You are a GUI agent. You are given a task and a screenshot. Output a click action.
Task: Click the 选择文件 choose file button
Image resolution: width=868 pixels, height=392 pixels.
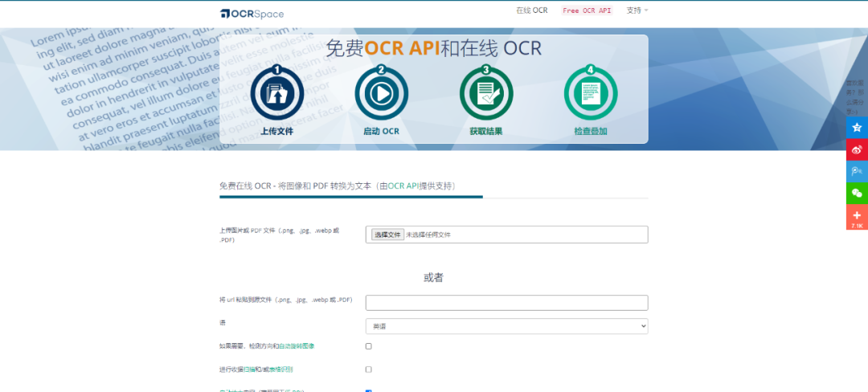pos(387,235)
